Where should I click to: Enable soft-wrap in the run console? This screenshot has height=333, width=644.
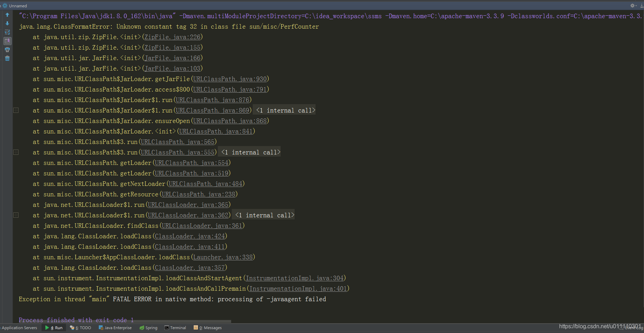click(7, 32)
